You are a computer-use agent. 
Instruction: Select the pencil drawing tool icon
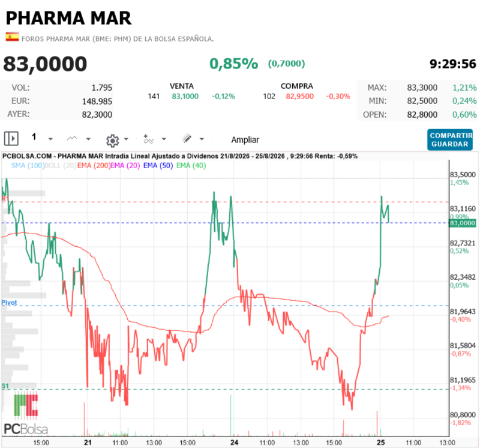pyautogui.click(x=187, y=138)
